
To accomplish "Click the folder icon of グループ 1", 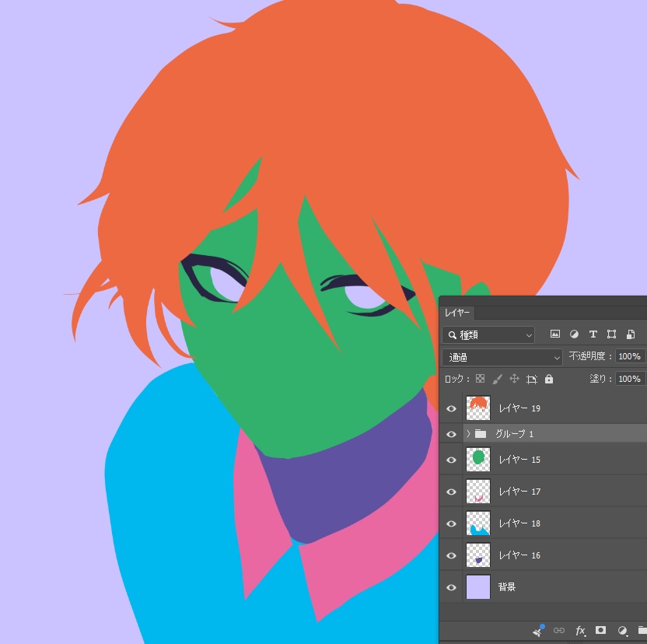I will click(x=481, y=433).
